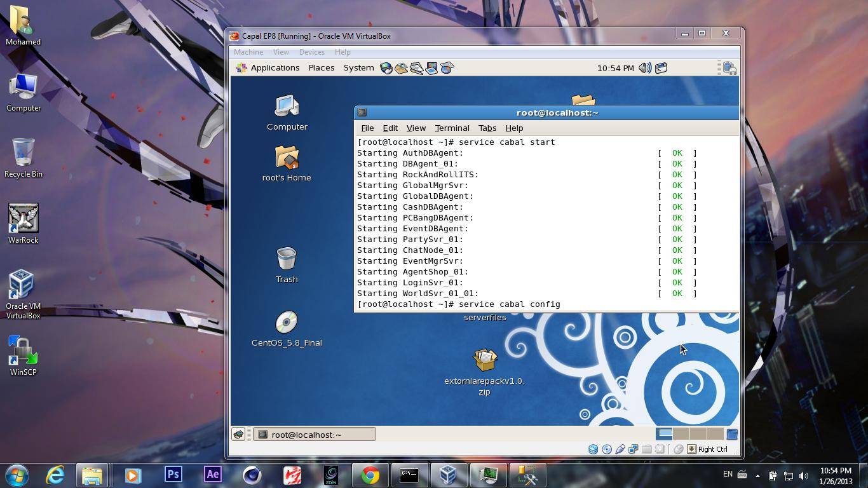Click the serverfiles folder label on CentOS desktop

485,318
